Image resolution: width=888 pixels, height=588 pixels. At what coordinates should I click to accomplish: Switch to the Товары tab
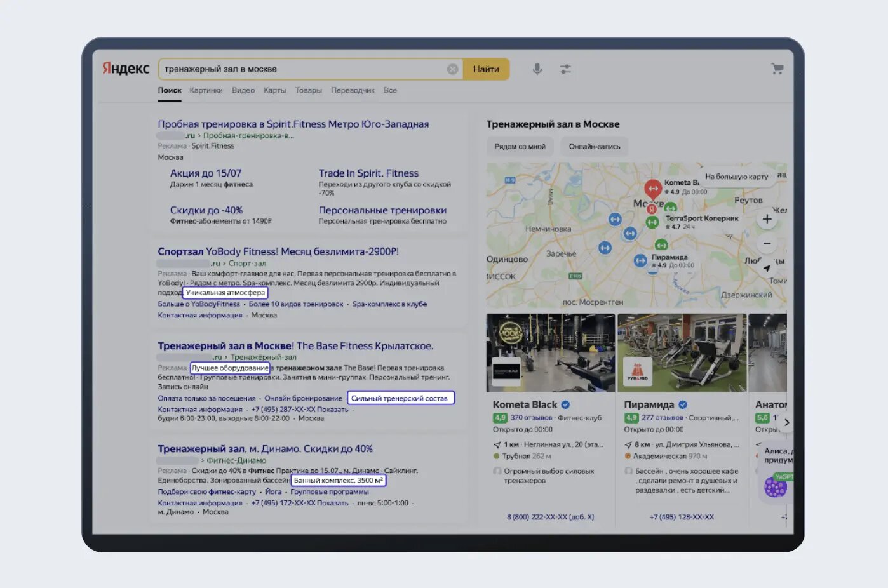(x=308, y=90)
